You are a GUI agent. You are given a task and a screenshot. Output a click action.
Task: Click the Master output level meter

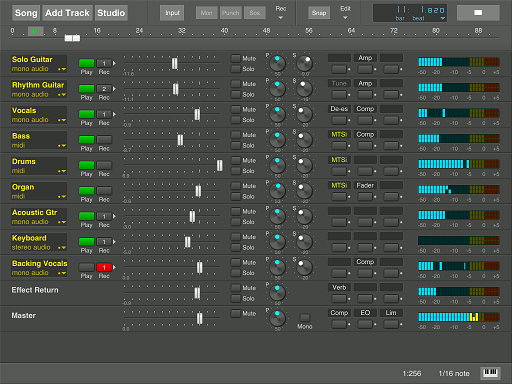point(459,317)
